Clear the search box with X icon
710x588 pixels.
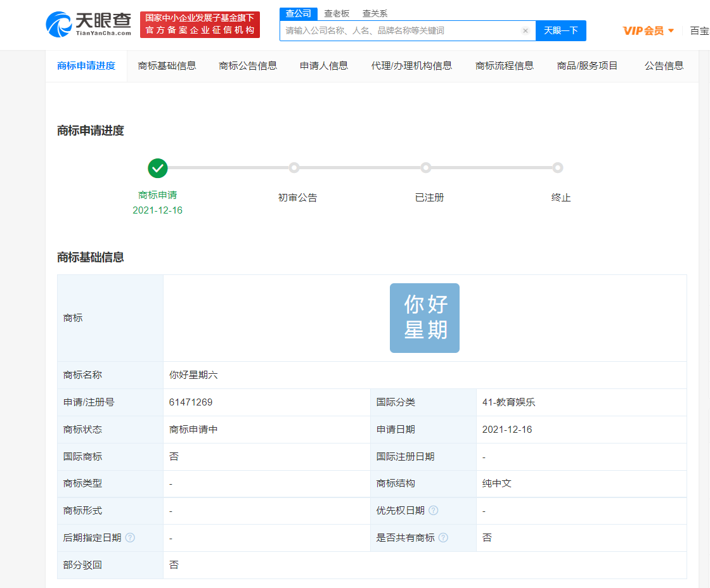pos(526,30)
